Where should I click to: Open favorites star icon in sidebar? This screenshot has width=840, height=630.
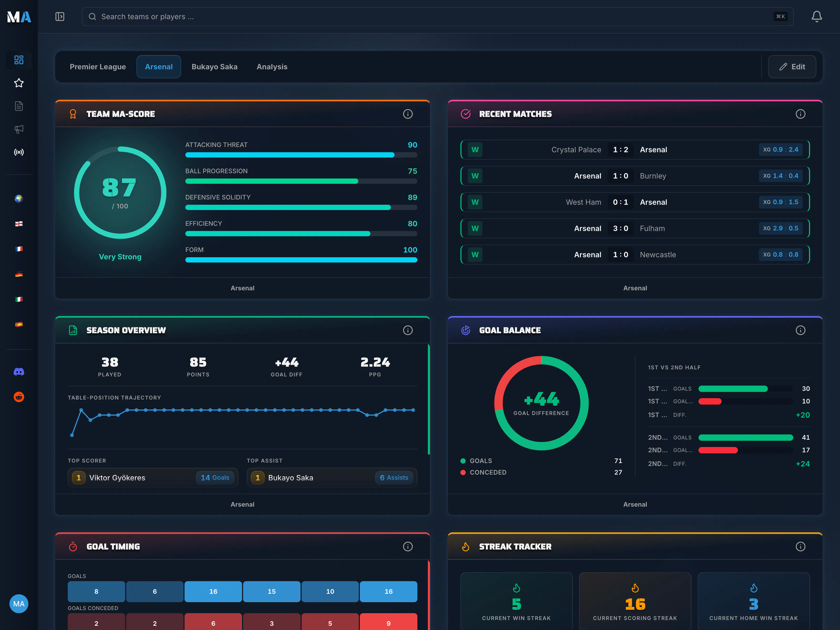[x=19, y=83]
